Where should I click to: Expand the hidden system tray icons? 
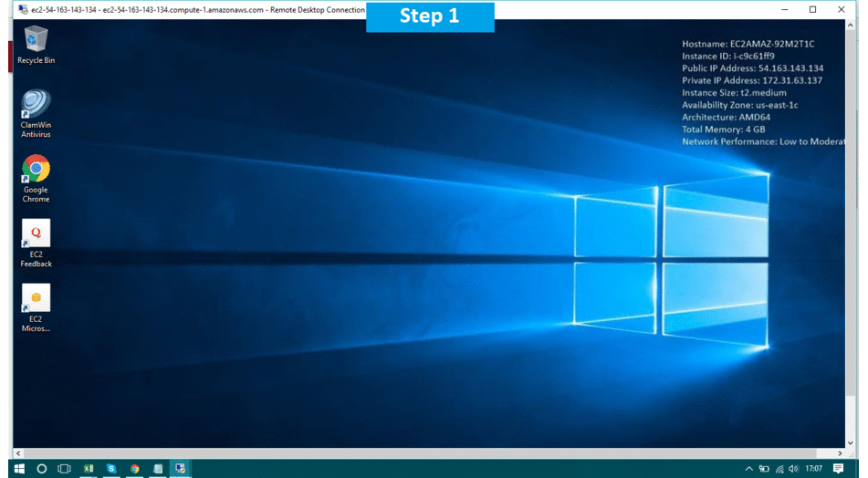[749, 468]
